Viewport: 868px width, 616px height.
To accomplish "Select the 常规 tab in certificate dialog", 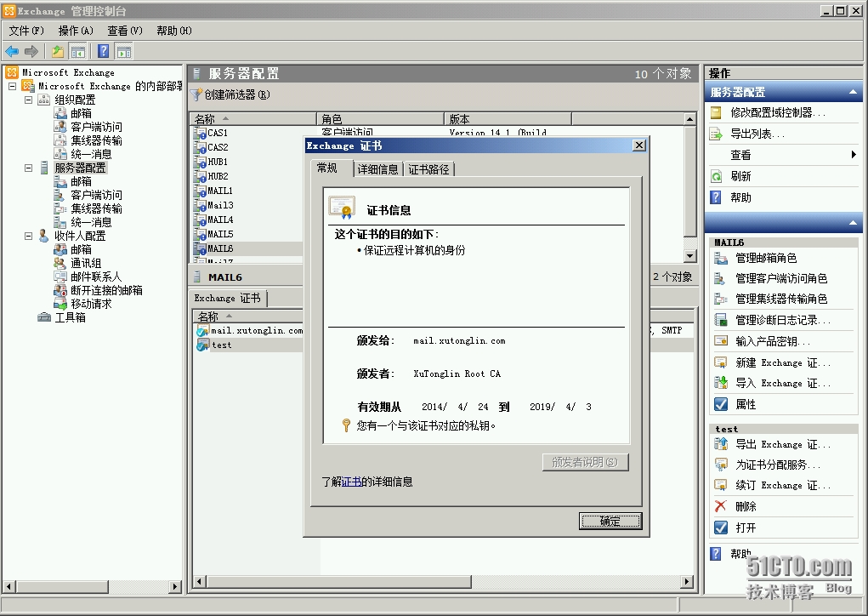I will pos(327,168).
